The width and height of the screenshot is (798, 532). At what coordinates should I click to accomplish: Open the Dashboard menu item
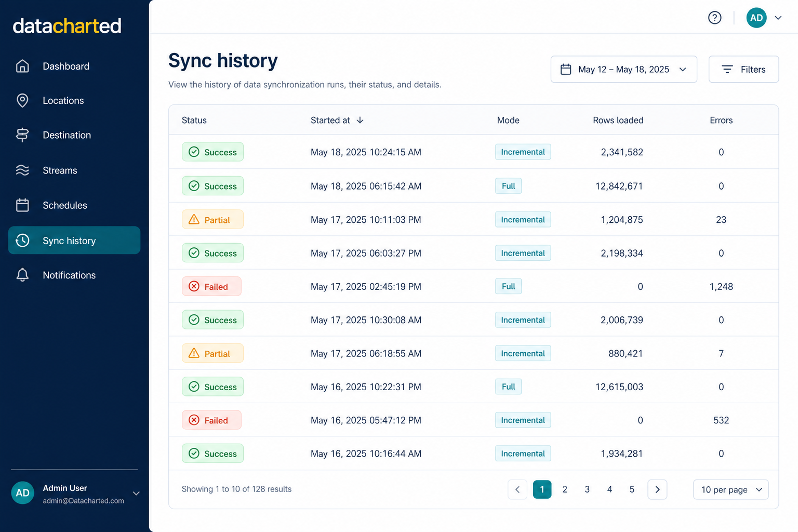point(74,66)
